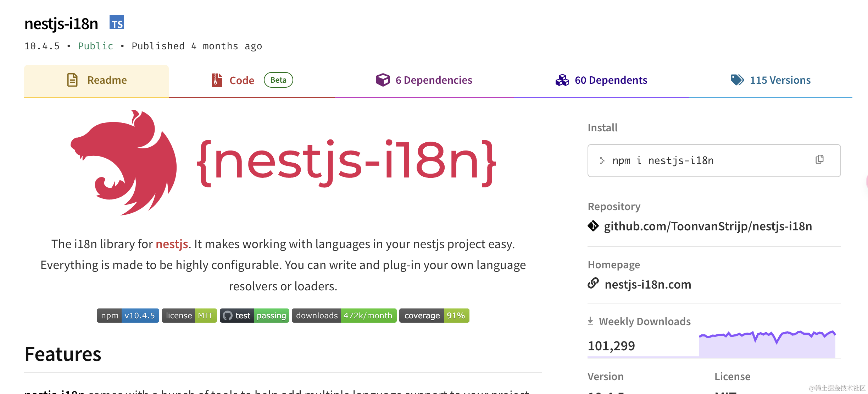868x394 pixels.
Task: Copy the npm install command
Action: (819, 160)
